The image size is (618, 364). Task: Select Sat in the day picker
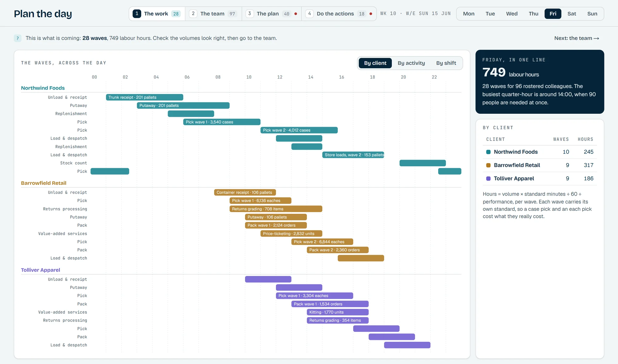coord(572,14)
